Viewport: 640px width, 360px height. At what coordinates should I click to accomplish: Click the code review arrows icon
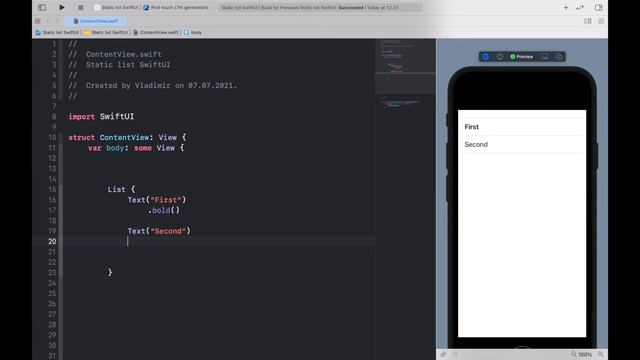point(580,7)
